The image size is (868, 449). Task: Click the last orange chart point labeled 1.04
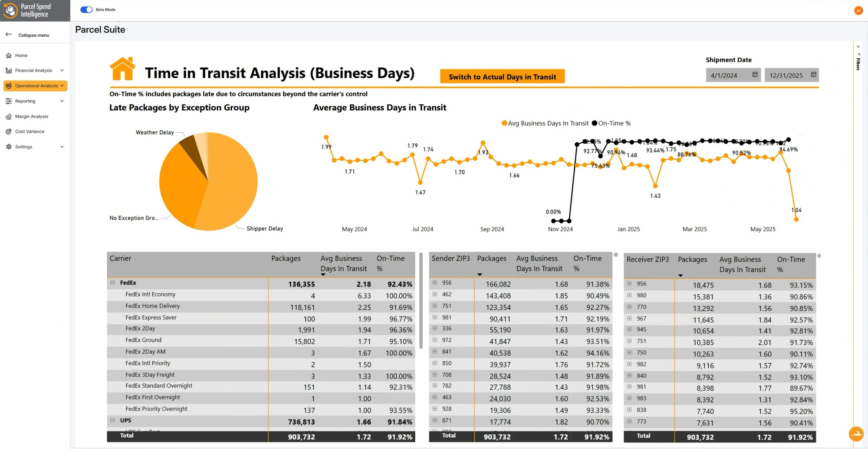pos(796,219)
